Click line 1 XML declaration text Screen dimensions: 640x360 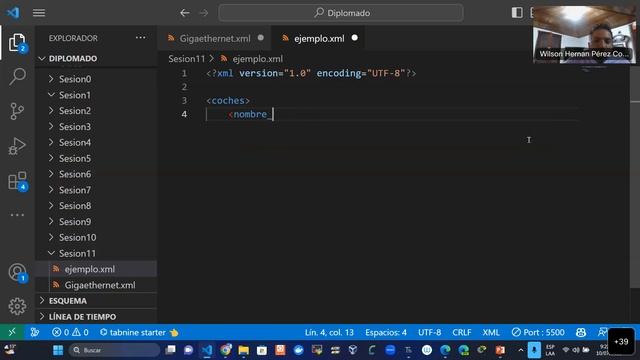pos(311,73)
